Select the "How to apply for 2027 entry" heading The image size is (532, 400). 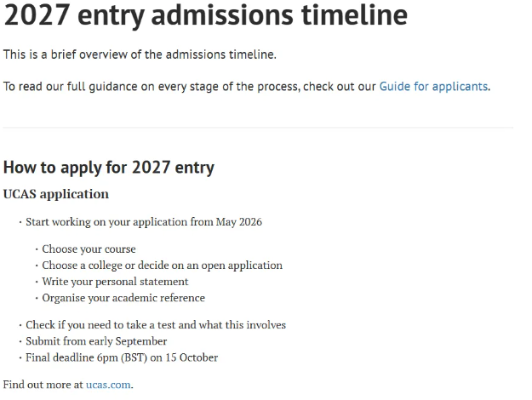pos(109,167)
